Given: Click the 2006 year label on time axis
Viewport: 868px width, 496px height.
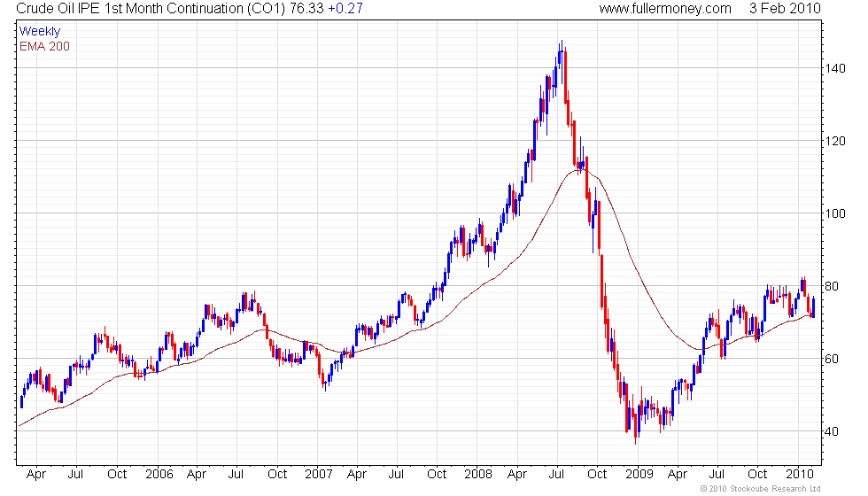Looking at the screenshot, I should (159, 475).
